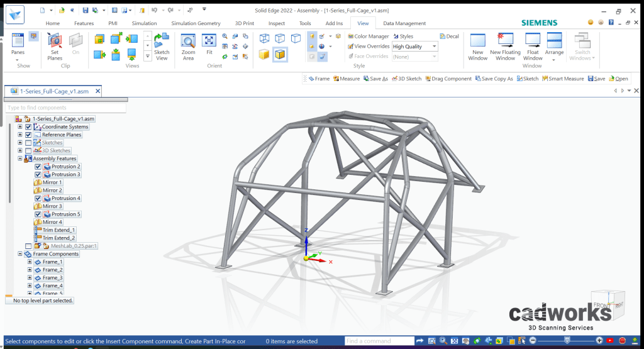This screenshot has height=349, width=644.
Task: Open the Data Management tab
Action: [404, 23]
